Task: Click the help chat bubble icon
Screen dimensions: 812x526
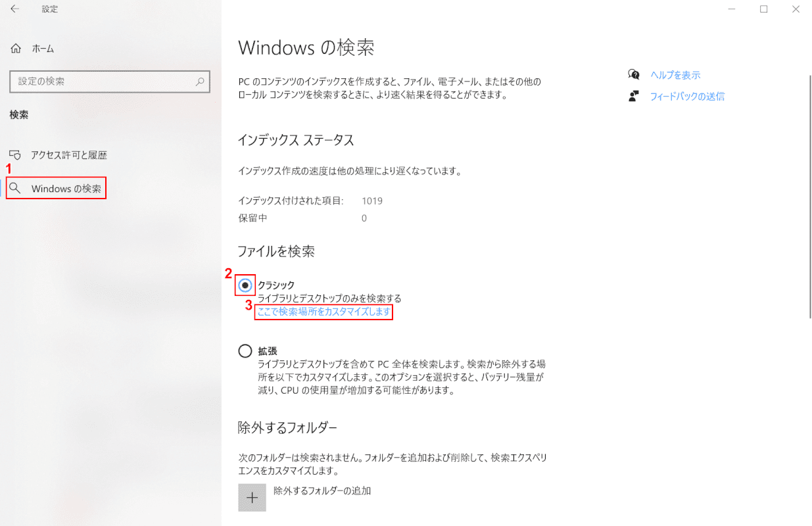Action: (x=634, y=74)
